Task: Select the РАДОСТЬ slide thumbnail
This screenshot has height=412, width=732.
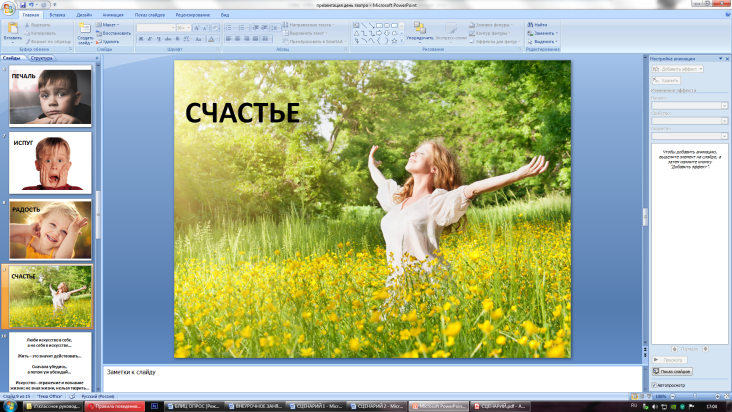Action: point(50,230)
